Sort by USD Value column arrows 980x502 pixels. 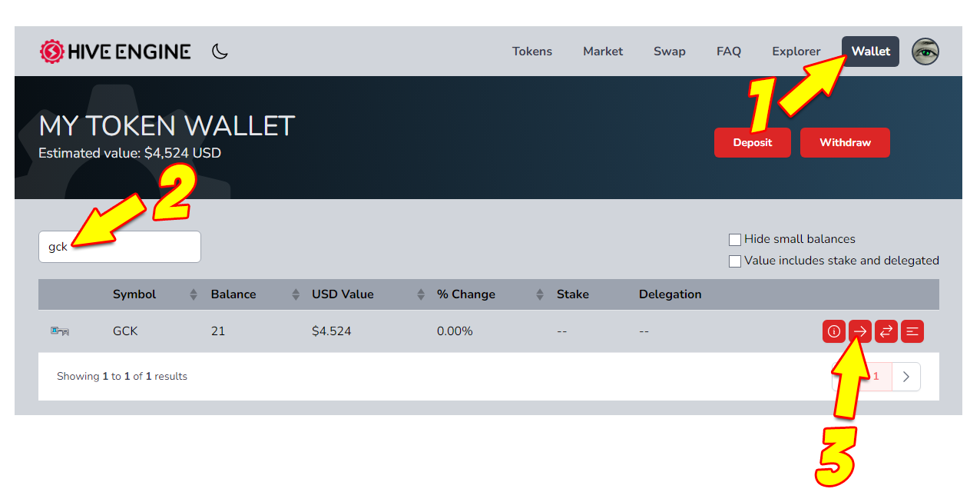(421, 294)
